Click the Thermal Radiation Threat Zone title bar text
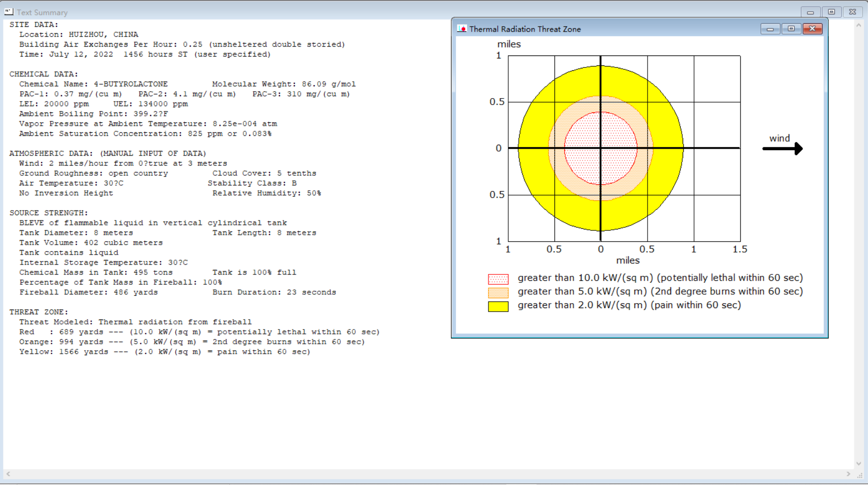868x485 pixels. click(525, 29)
